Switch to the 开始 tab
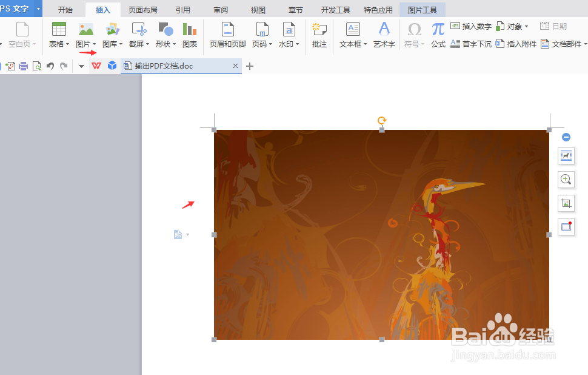Viewport: 588px width, 375px height. 65,10
